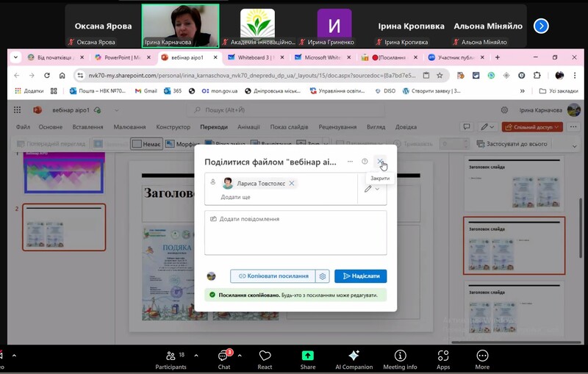Select slide 1 thumbnail in left panel
The image size is (588, 374).
pyautogui.click(x=64, y=173)
